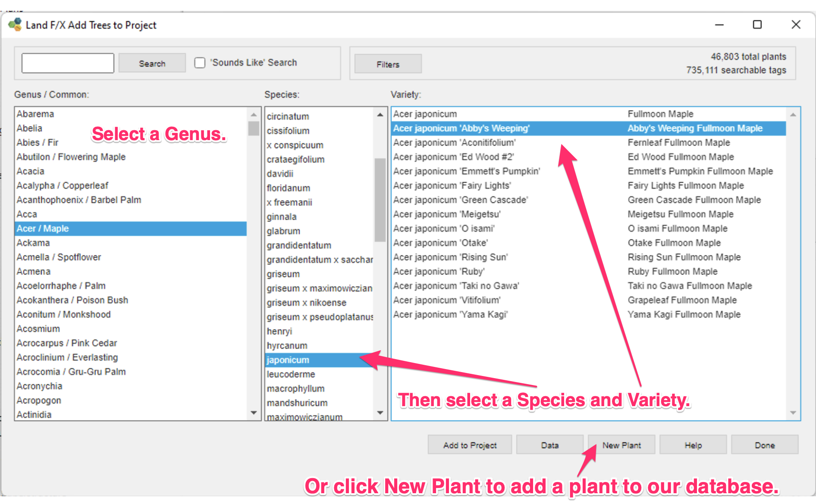Choose Acer japonicum 'Green Cascade'

pyautogui.click(x=589, y=200)
